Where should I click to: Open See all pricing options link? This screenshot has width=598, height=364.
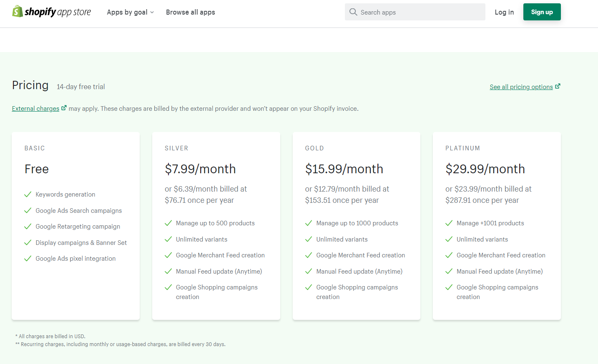(521, 87)
